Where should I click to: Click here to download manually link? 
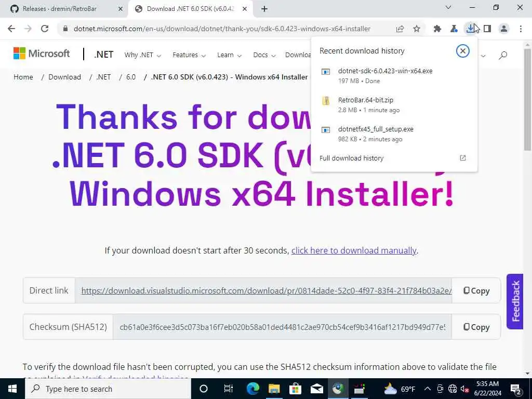click(354, 250)
